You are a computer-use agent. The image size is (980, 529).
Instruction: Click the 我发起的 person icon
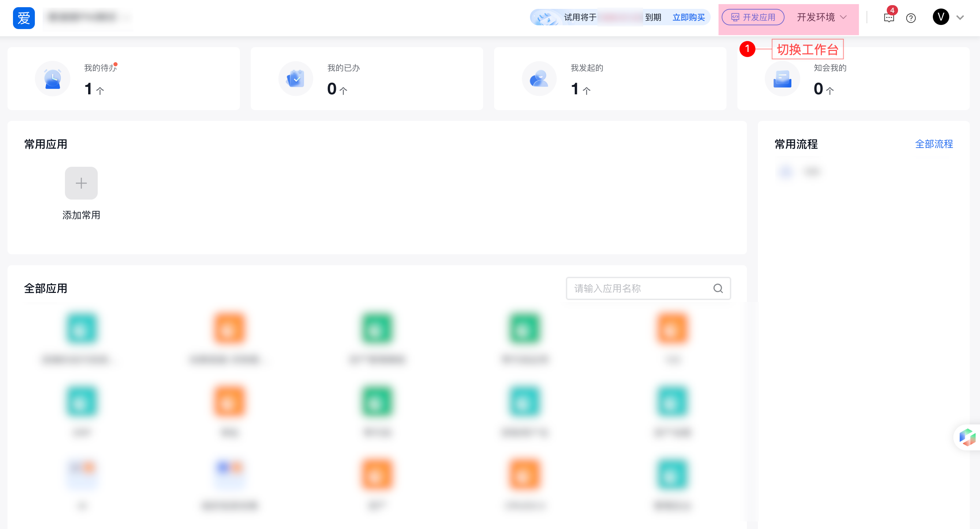(x=539, y=79)
